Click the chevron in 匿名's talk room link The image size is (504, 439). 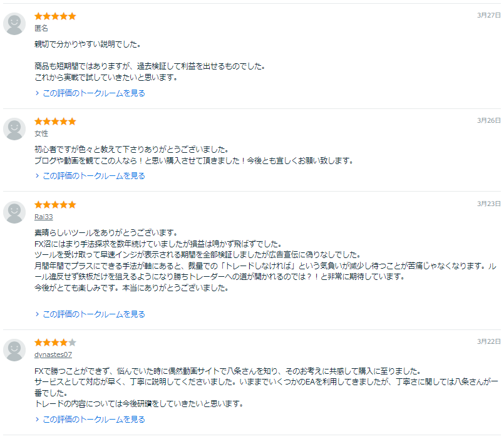(38, 93)
